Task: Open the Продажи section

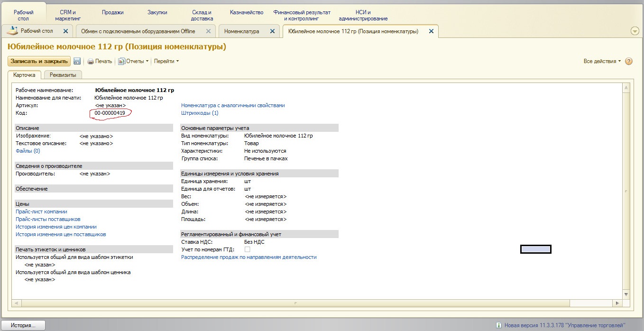Action: [x=113, y=12]
